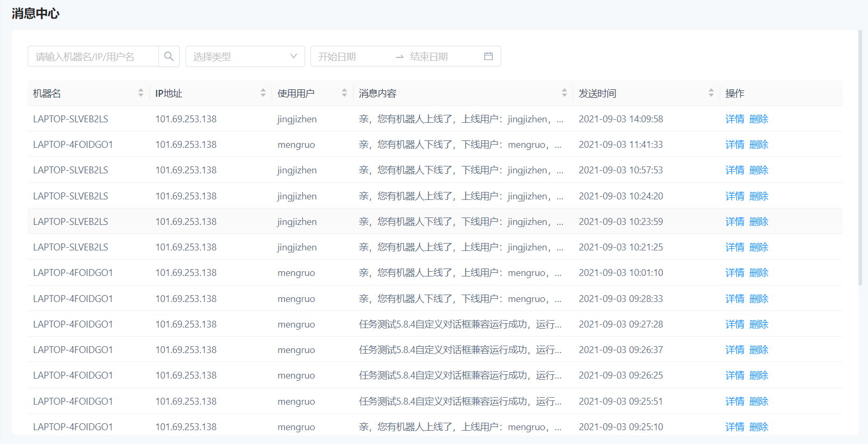Sort by IP地址 column arrows

263,93
